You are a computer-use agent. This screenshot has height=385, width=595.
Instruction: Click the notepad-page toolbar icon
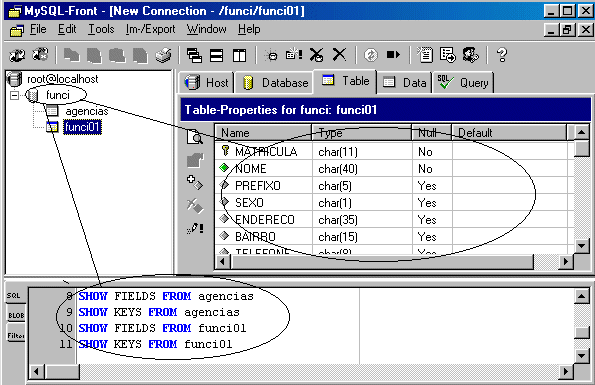(x=425, y=55)
